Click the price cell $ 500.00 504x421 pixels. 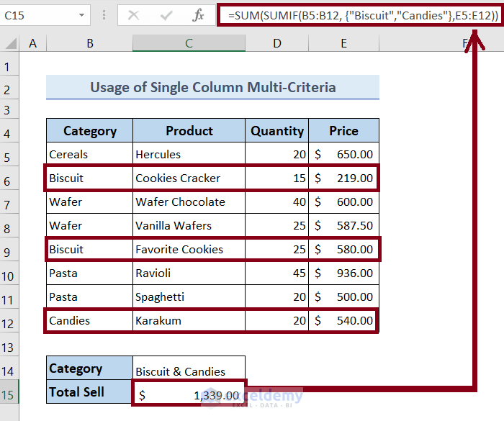(344, 297)
